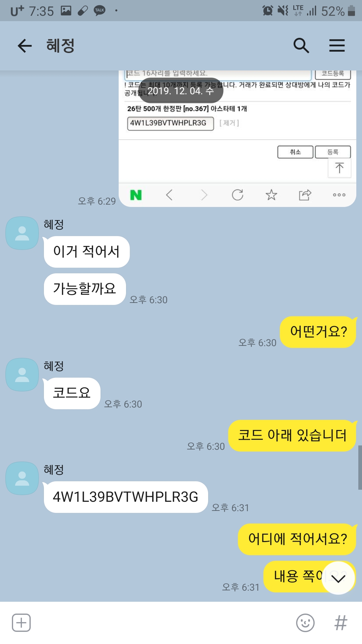This screenshot has height=644, width=362.
Task: Tap the 2019. 12. 04. 수 date label
Action: (x=181, y=91)
